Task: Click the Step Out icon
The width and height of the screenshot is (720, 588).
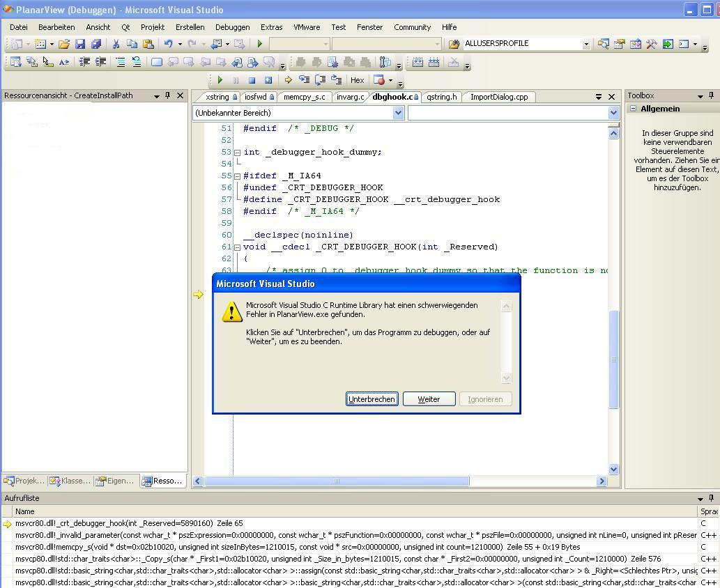Action: pos(336,80)
